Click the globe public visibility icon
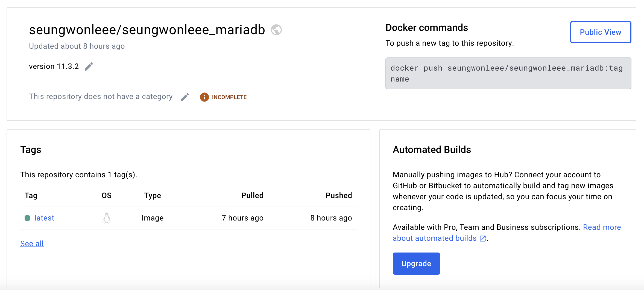The width and height of the screenshot is (644, 290). [x=276, y=30]
